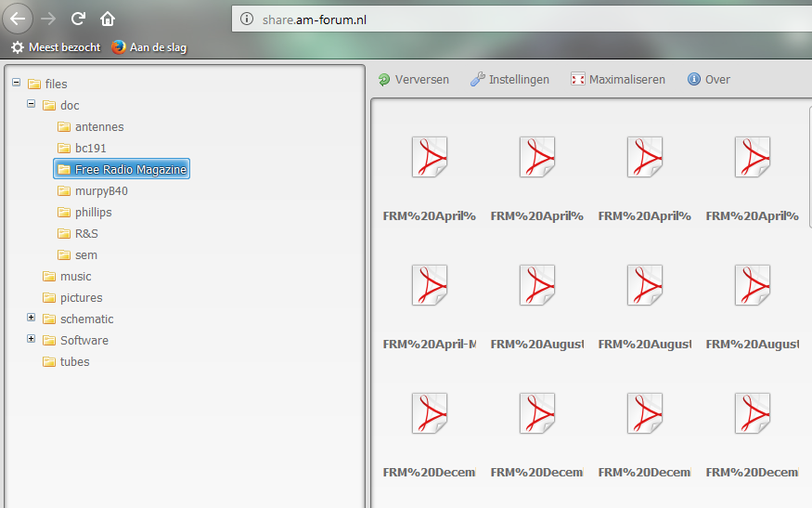Select the murpyB40 folder in tree
The image size is (812, 508).
(100, 190)
